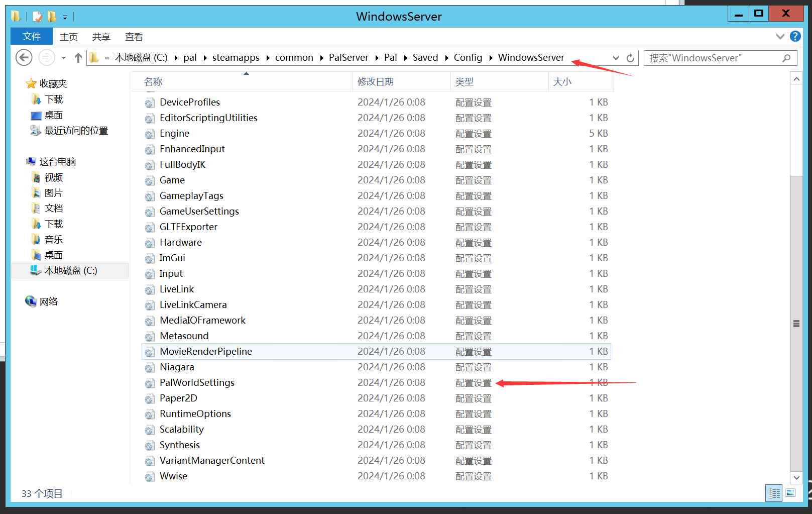
Task: Open the address bar history dropdown
Action: coord(616,58)
